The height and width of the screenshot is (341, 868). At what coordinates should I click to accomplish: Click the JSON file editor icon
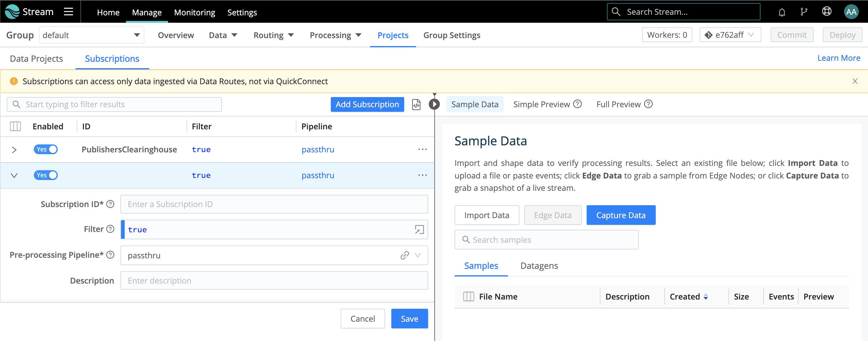pos(416,104)
